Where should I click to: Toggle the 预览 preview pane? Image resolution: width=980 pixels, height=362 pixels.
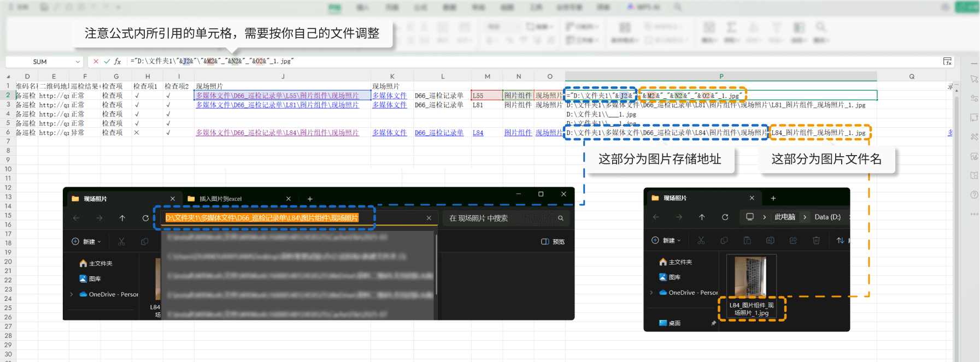pos(553,242)
